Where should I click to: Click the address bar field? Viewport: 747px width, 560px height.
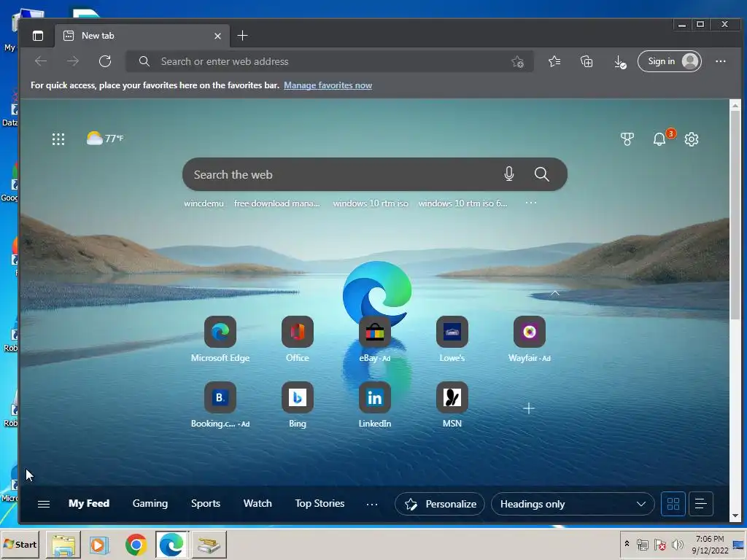coord(330,61)
